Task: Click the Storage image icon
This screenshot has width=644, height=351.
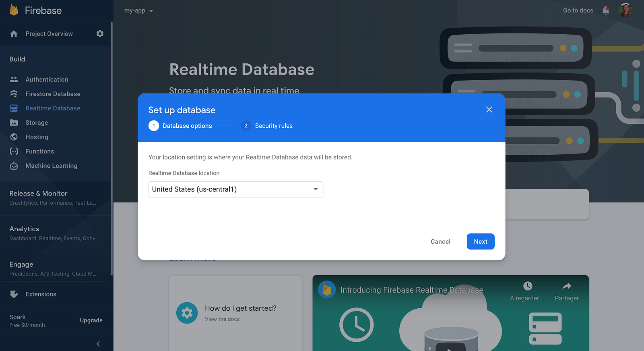Action: (14, 123)
